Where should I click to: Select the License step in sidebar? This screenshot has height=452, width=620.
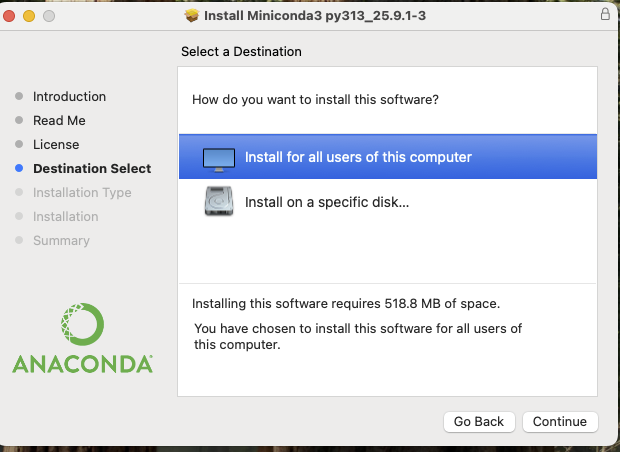(x=56, y=145)
